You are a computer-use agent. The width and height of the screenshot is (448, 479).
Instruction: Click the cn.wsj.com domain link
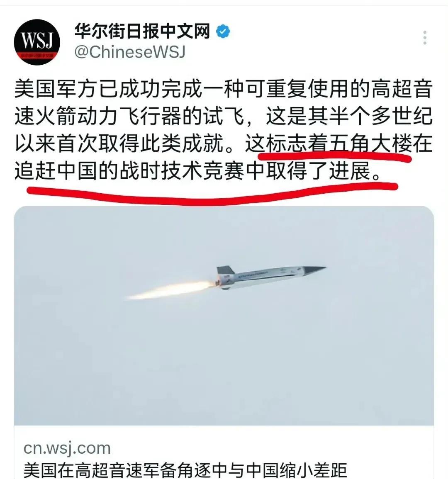pos(67,448)
